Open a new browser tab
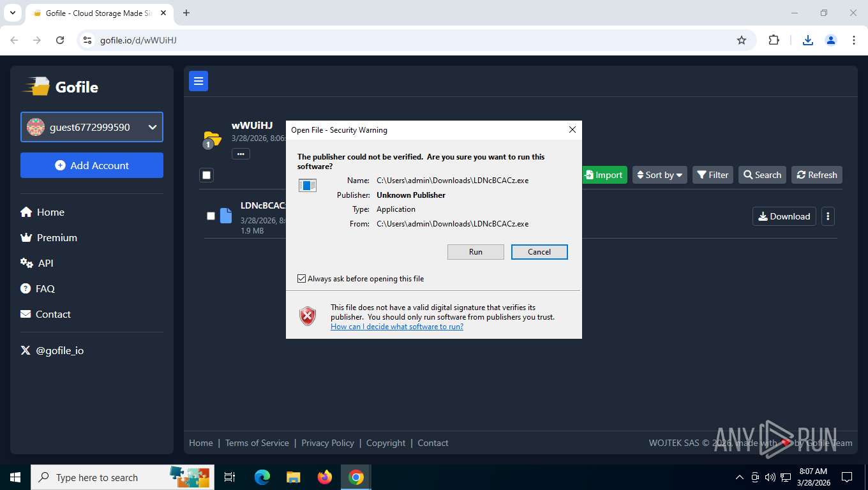This screenshot has width=868, height=490. [x=186, y=13]
